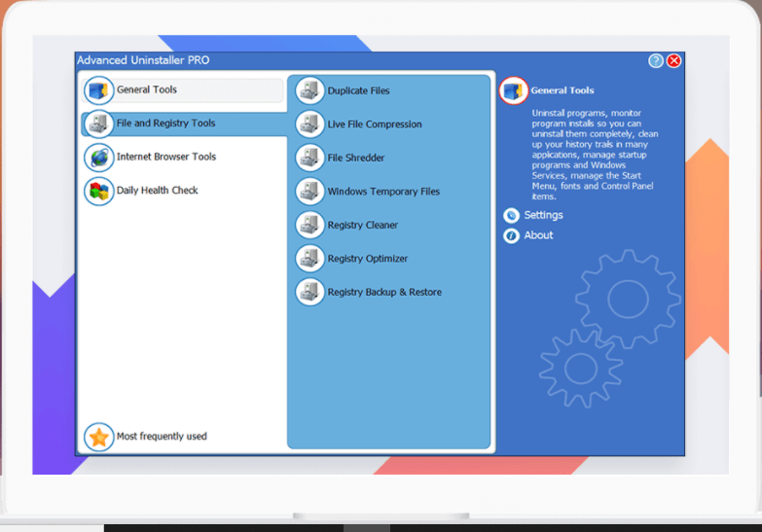Viewport: 762px width, 532px height.
Task: Click the General Tools category icon
Action: (x=98, y=90)
